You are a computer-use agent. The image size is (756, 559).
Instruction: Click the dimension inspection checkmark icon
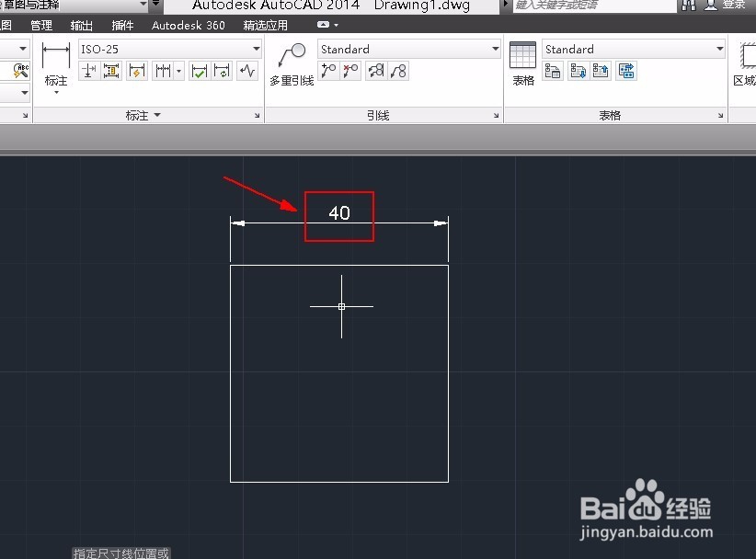point(199,72)
